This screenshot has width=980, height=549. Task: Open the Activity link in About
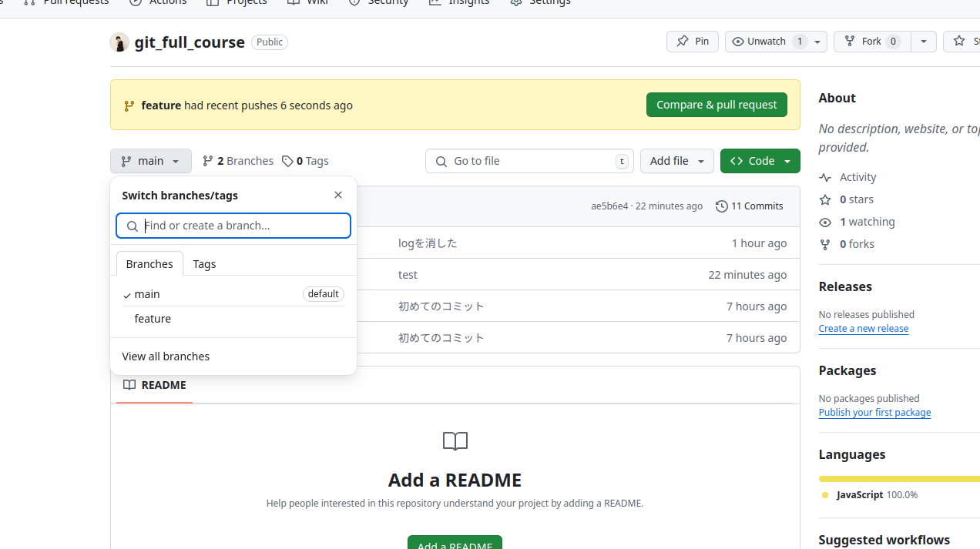point(847,177)
